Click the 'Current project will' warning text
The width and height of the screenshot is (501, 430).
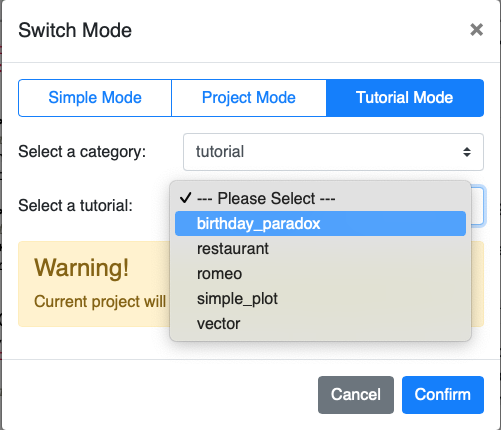(100, 302)
